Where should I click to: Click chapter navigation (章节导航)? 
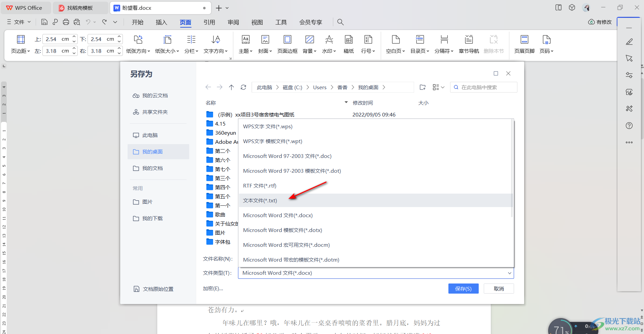point(469,44)
